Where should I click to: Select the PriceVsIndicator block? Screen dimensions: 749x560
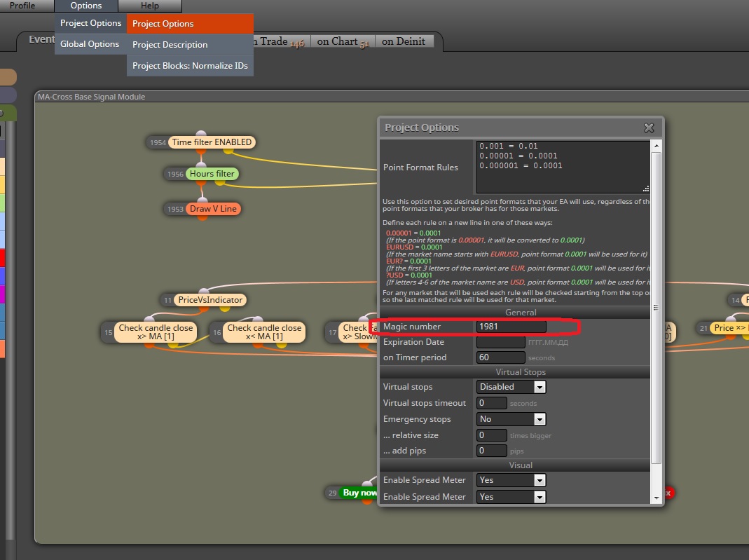coord(210,300)
